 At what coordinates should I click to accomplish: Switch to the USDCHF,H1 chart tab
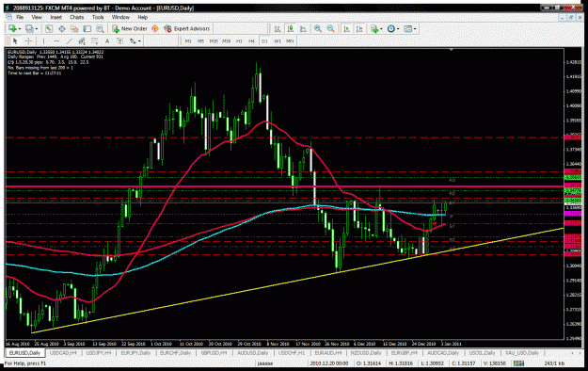point(292,353)
